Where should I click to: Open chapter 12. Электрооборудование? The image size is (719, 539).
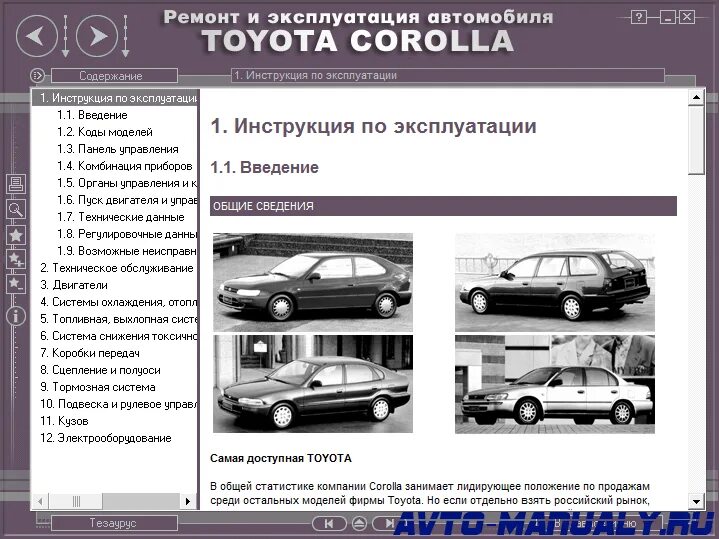pyautogui.click(x=106, y=438)
